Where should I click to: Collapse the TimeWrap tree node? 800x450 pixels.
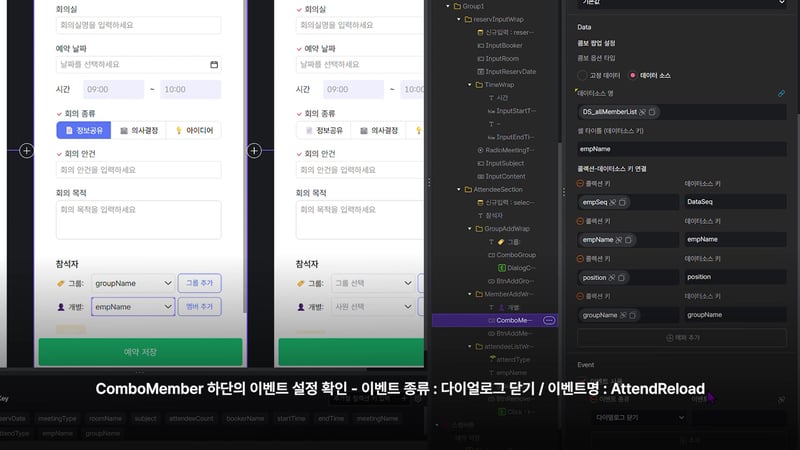[470, 85]
